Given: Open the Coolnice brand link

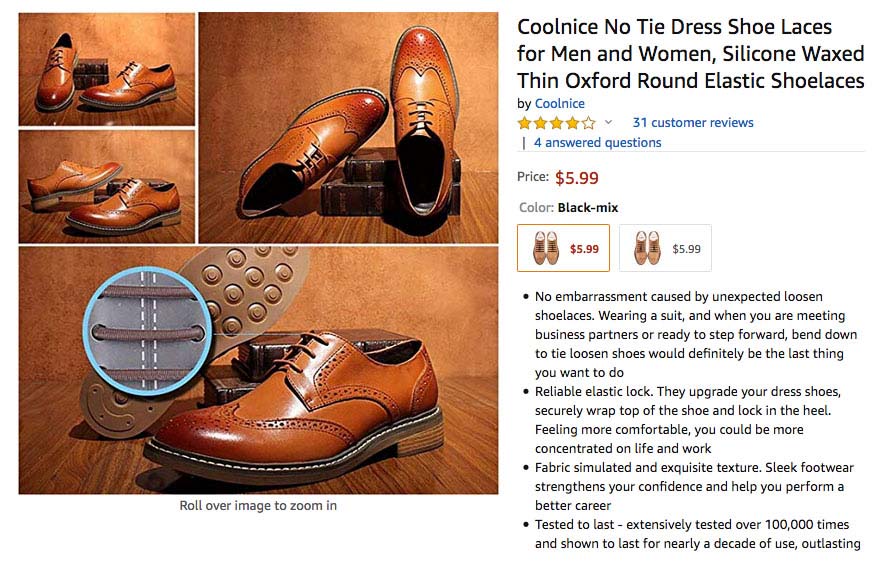Looking at the screenshot, I should tap(559, 104).
